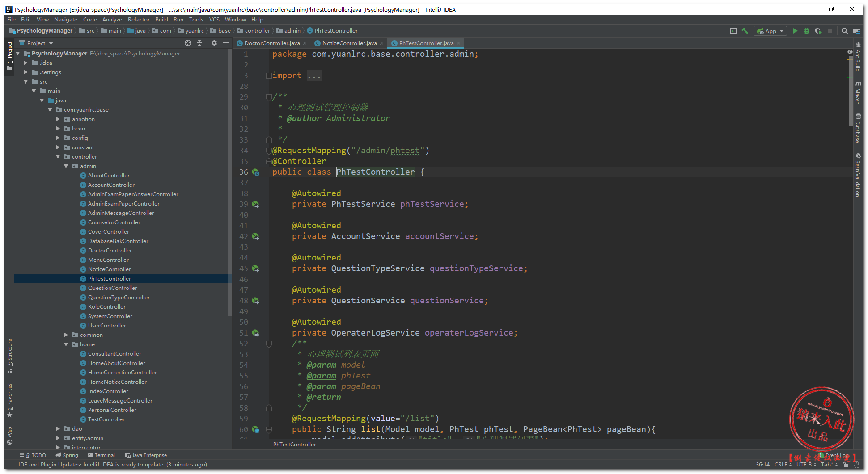
Task: Fold the import block on line 3
Action: (x=269, y=76)
